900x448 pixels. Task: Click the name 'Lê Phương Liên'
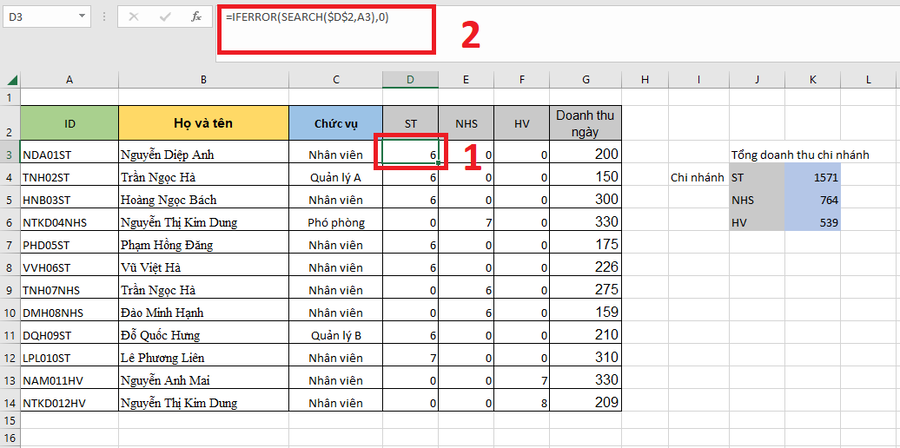(162, 358)
